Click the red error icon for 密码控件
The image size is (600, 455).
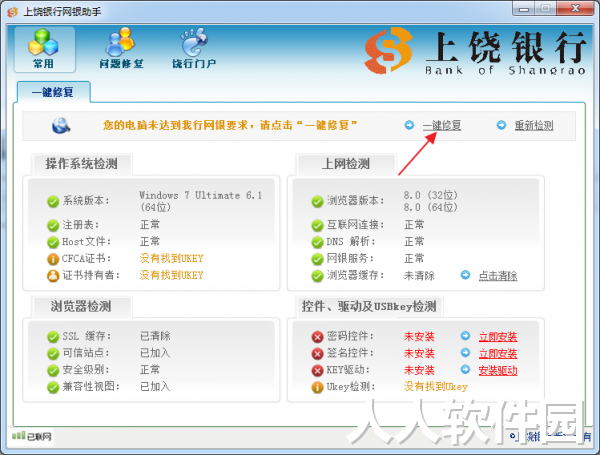pyautogui.click(x=317, y=337)
